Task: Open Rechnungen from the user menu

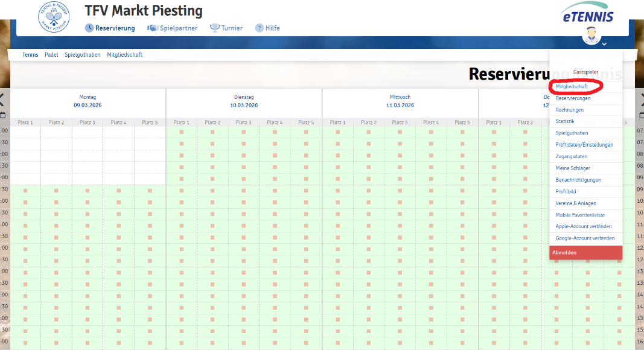Action: click(x=569, y=110)
